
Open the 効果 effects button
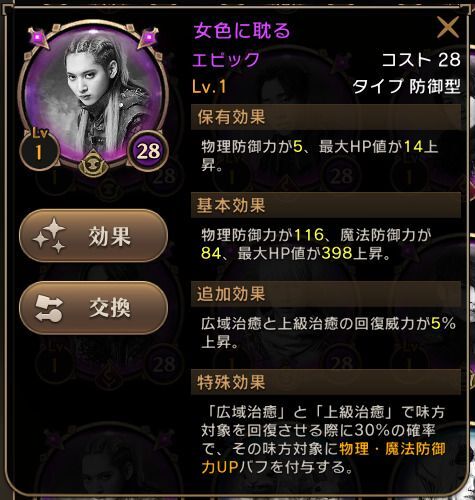[x=93, y=236]
